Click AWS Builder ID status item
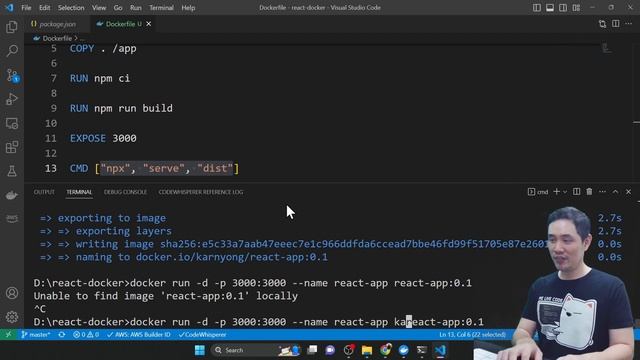Viewport: 640px width, 360px height. 139,335
